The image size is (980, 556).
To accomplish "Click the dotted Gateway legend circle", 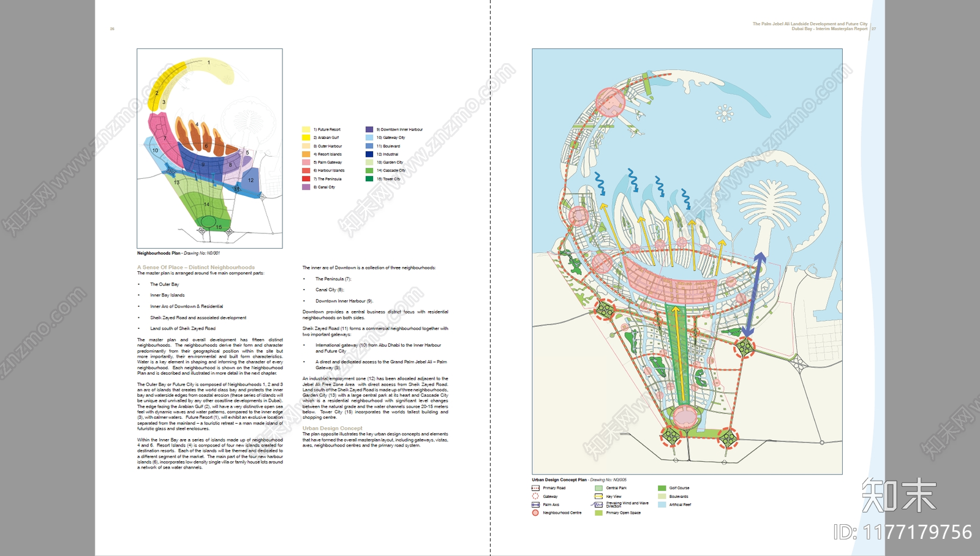I will pos(535,497).
